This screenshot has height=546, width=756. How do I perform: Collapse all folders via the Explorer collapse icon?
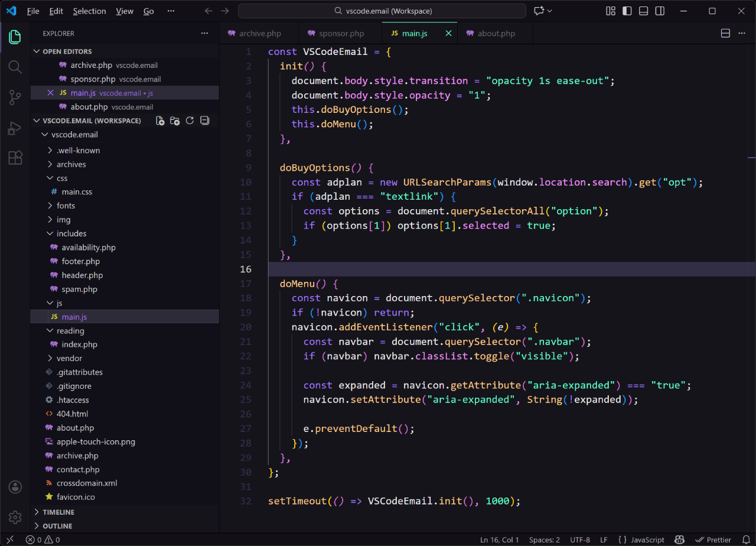(204, 120)
